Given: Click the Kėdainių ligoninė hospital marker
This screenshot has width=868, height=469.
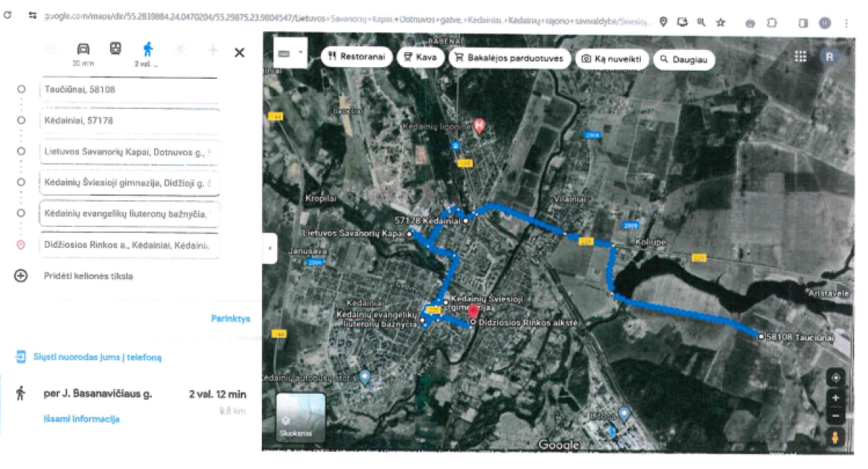Looking at the screenshot, I should (478, 126).
